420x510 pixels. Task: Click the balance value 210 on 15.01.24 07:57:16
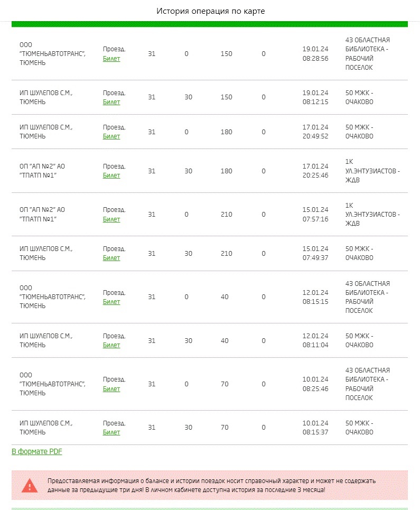tap(226, 215)
